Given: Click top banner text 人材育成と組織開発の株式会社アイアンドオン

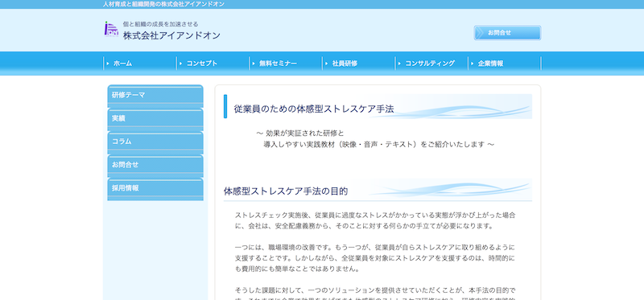Looking at the screenshot, I should 164,4.
